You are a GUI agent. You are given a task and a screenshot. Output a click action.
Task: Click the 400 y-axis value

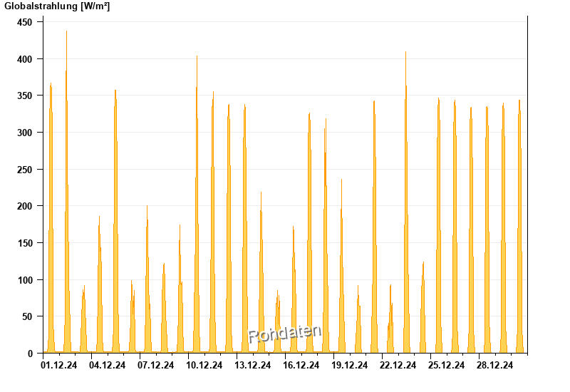coord(25,59)
